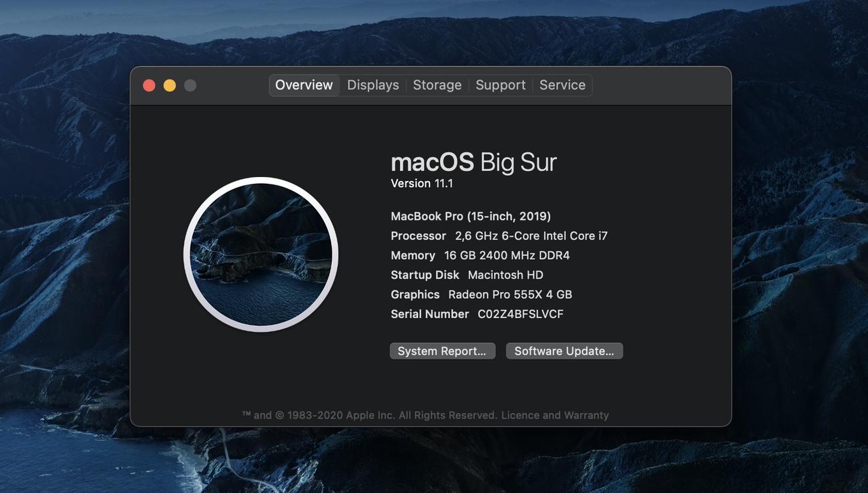The image size is (868, 493).
Task: Open the Service tab
Action: [x=562, y=85]
